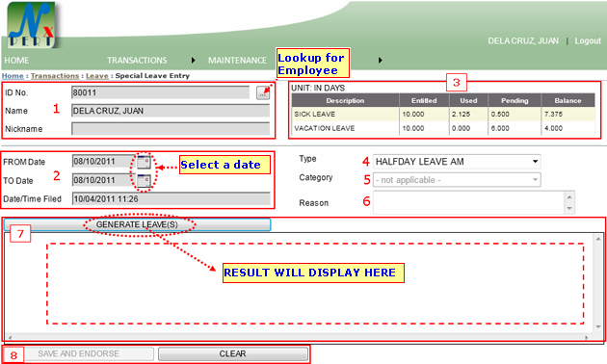Click results panel scroll down arrow

[598, 327]
